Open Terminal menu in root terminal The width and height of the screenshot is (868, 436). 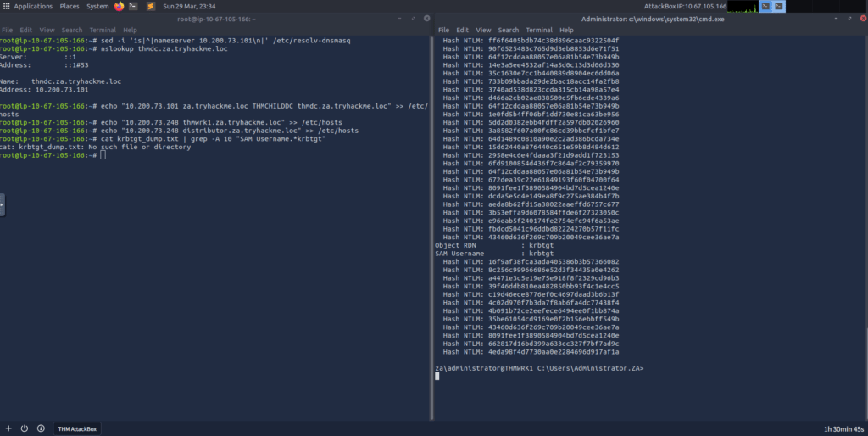click(103, 30)
